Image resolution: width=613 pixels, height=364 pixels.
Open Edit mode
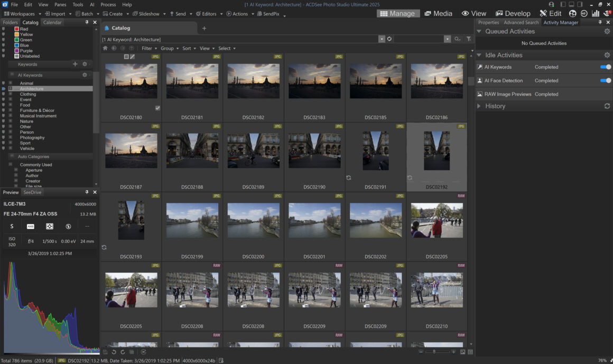551,13
